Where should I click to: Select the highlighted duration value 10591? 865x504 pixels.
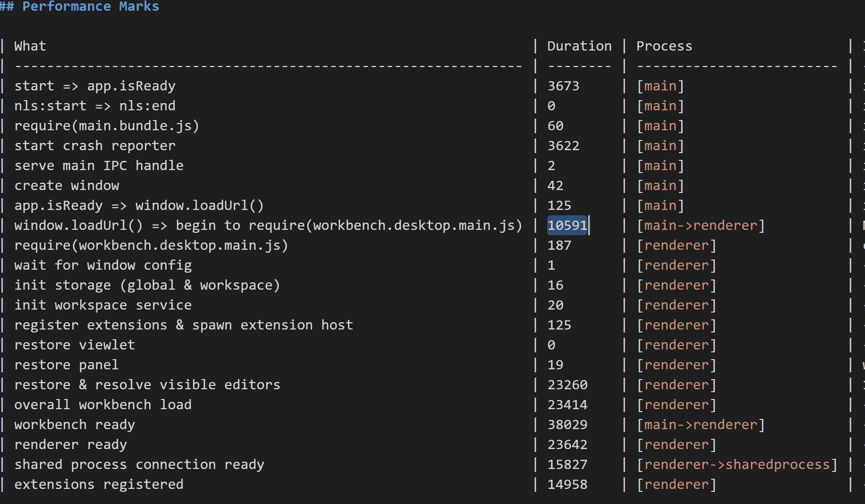pos(567,225)
